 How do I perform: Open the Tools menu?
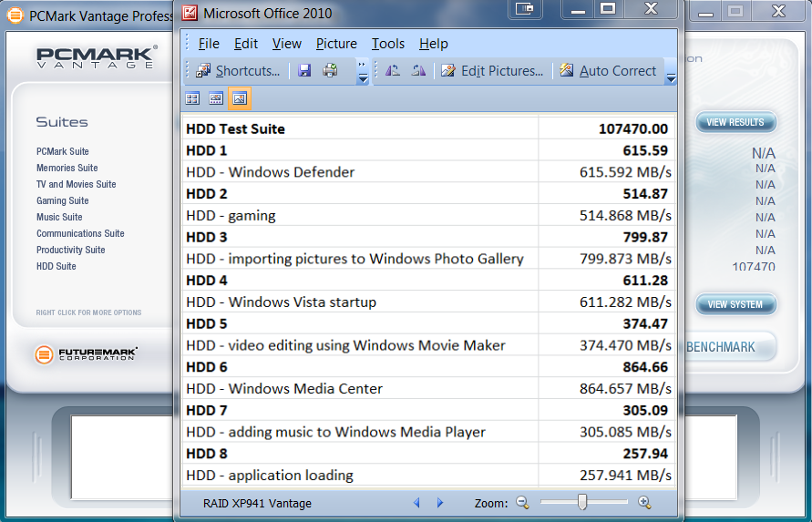(x=387, y=44)
